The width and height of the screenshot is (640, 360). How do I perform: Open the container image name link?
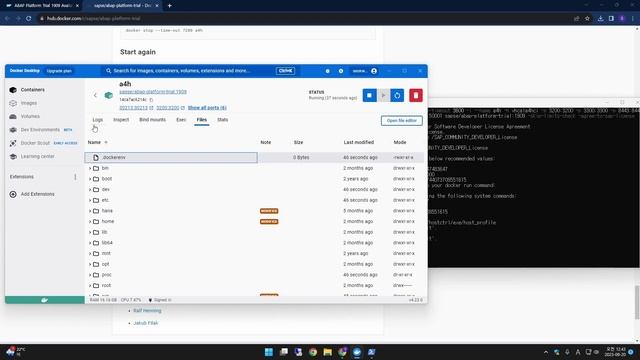[x=153, y=92]
